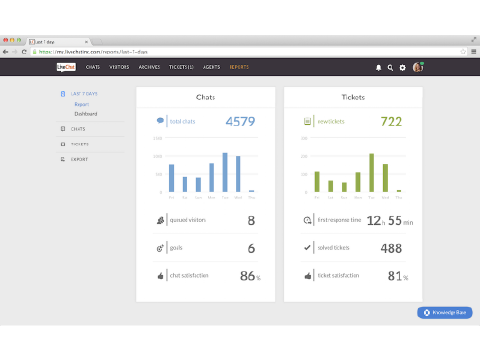Click the queued visitors icon

tap(160, 220)
